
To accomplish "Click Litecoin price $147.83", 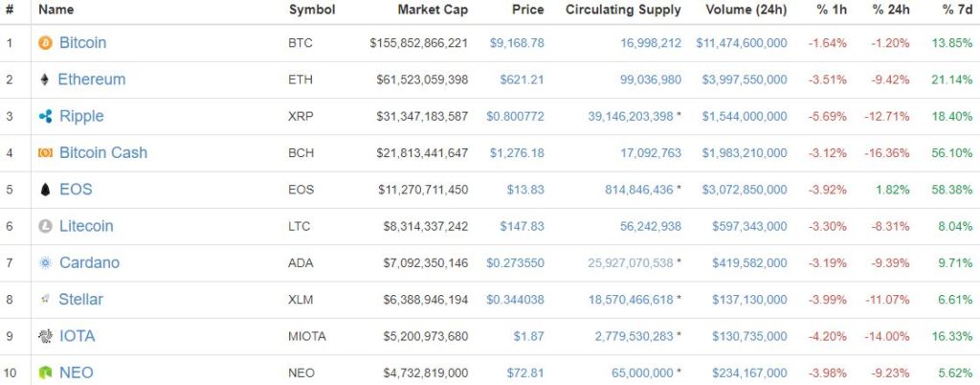I will click(522, 227).
